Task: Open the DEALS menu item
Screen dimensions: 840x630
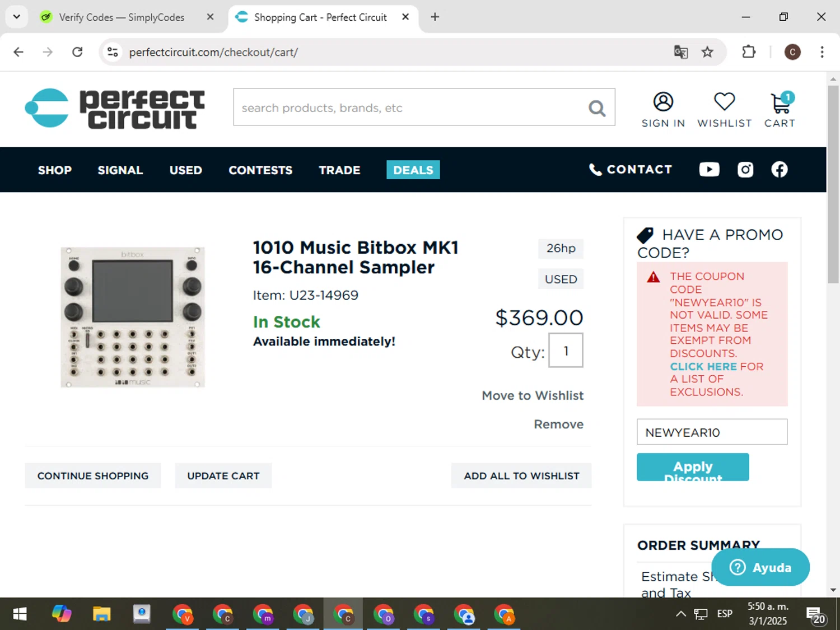Action: [x=413, y=170]
